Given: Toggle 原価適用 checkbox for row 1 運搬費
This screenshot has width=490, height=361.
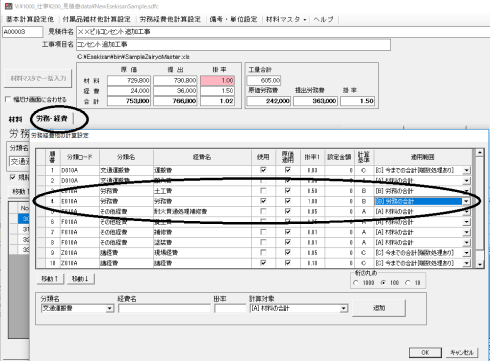Looking at the screenshot, I should pos(288,170).
